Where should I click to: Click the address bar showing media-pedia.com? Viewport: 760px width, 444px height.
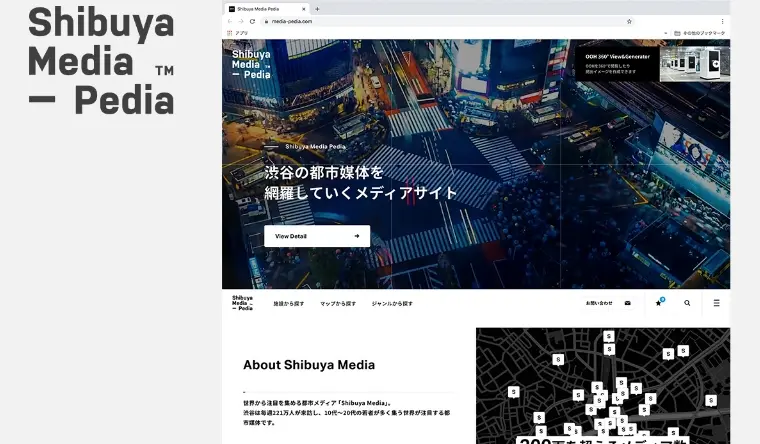point(446,21)
